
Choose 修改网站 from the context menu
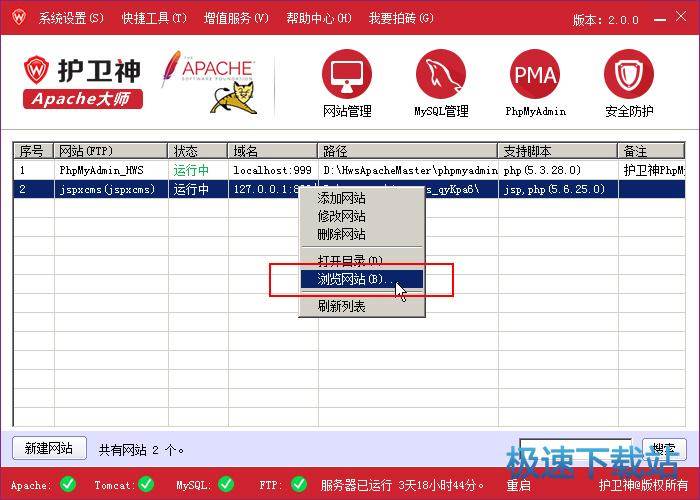tap(362, 216)
